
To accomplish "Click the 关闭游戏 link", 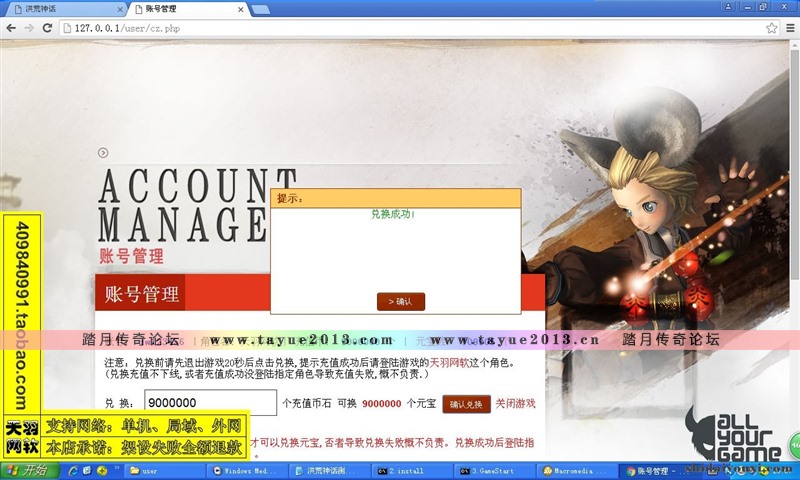I will pos(516,404).
